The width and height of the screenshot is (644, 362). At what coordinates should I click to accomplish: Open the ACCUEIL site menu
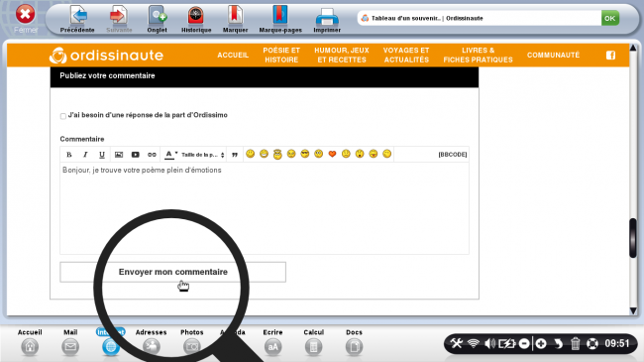tap(233, 56)
